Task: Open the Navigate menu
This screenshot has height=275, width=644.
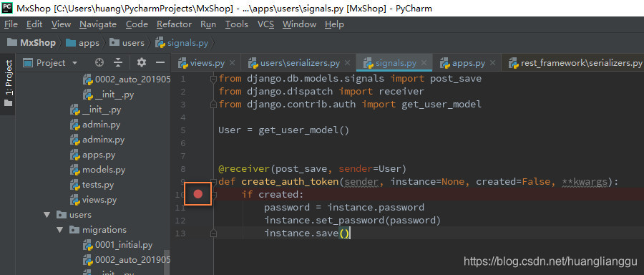Action: pos(98,24)
